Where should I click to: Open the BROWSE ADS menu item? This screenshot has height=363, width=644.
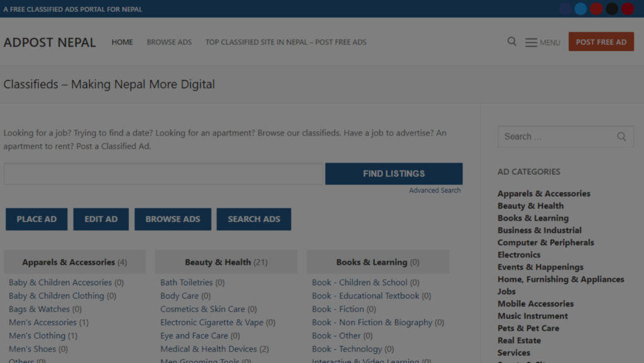point(169,42)
